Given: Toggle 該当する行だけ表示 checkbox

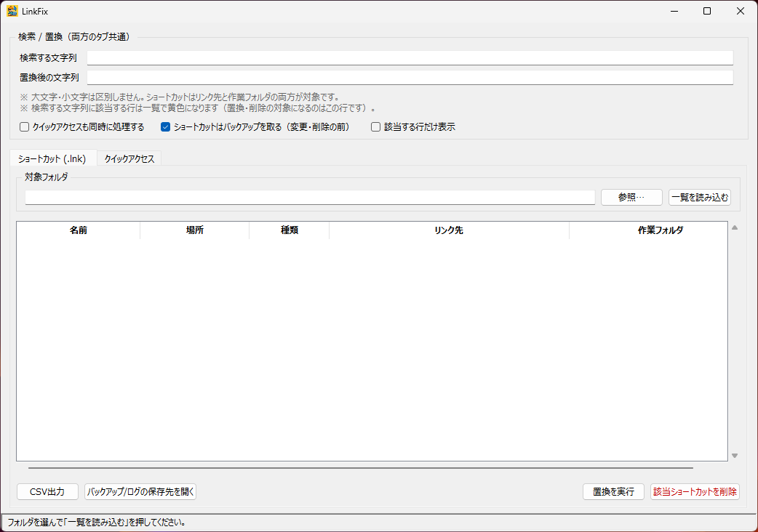Looking at the screenshot, I should click(x=375, y=127).
